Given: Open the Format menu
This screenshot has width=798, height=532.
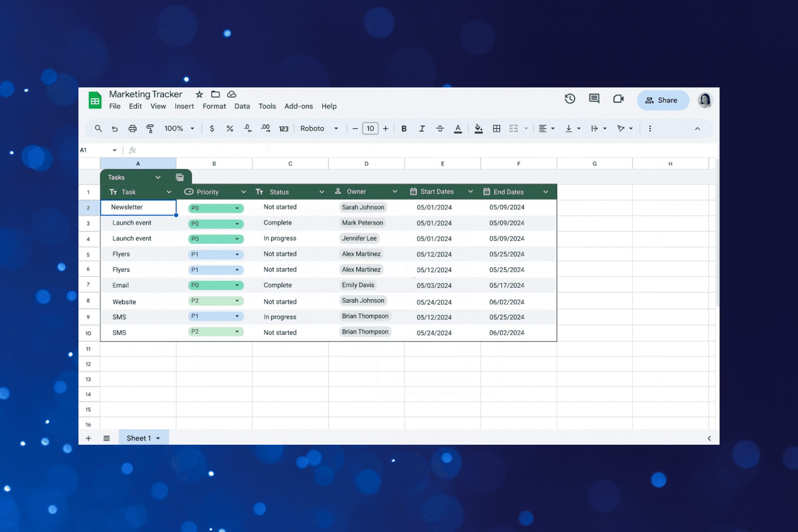Looking at the screenshot, I should click(214, 106).
